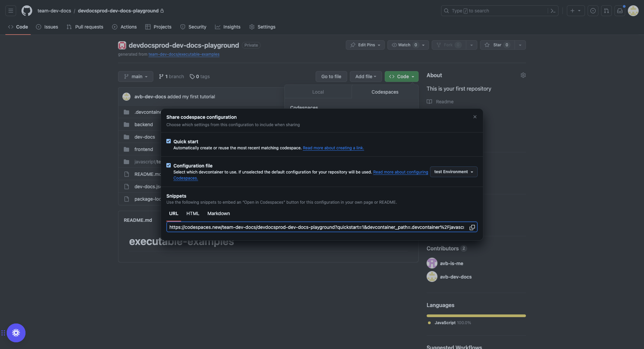
Task: Open the hamburger navigation menu
Action: point(11,11)
